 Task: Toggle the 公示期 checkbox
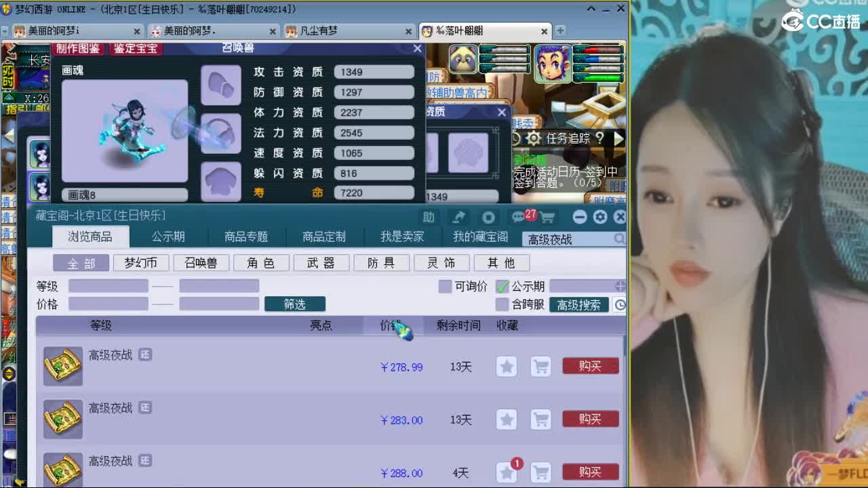coord(502,287)
